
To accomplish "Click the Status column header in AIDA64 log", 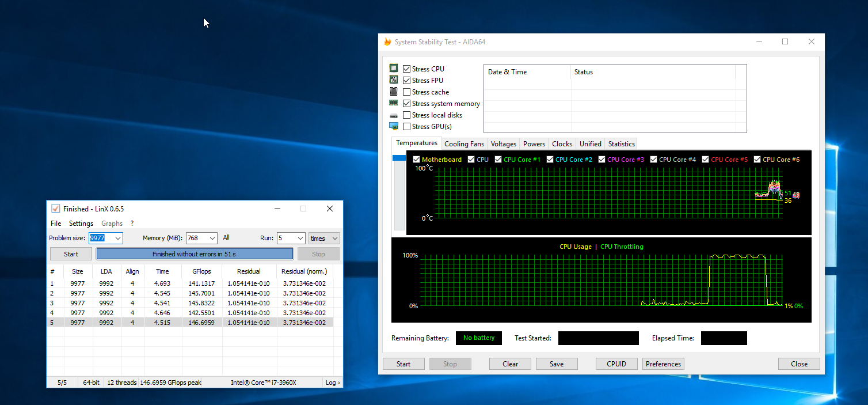I will point(653,72).
